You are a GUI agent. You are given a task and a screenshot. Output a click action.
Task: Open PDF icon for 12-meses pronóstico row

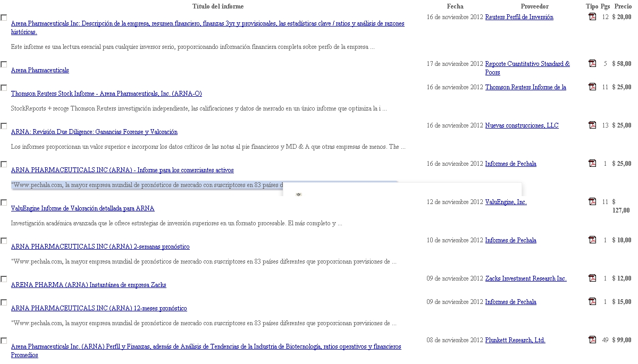tap(592, 301)
